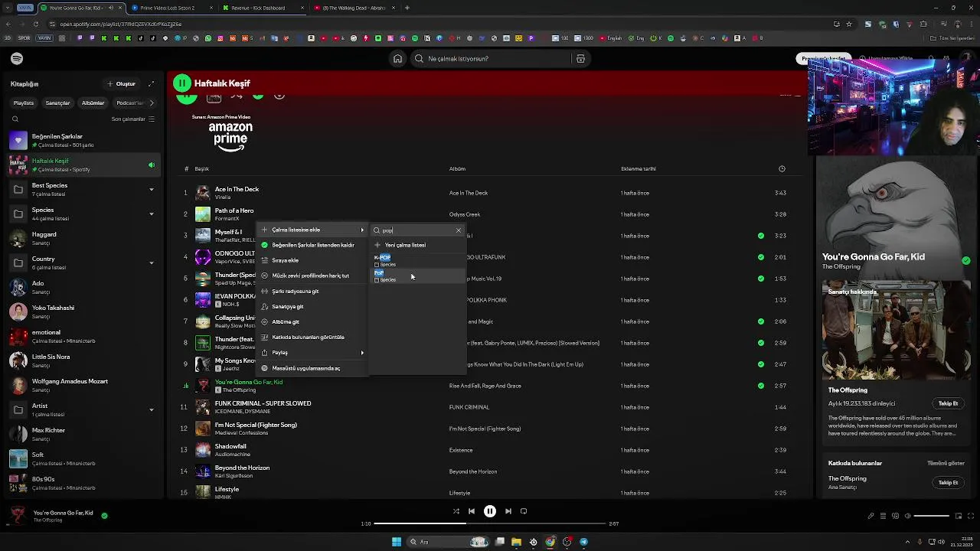The height and width of the screenshot is (551, 980).
Task: Play the Haftalık Keşif playlist from header
Action: click(182, 83)
